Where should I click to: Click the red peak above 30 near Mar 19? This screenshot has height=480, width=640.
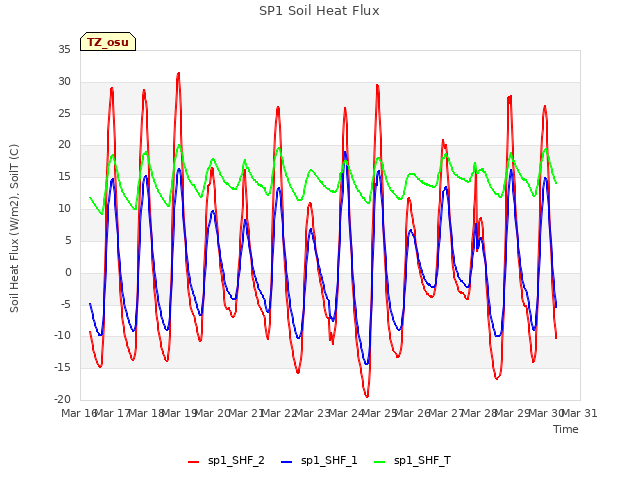pyautogui.click(x=178, y=74)
